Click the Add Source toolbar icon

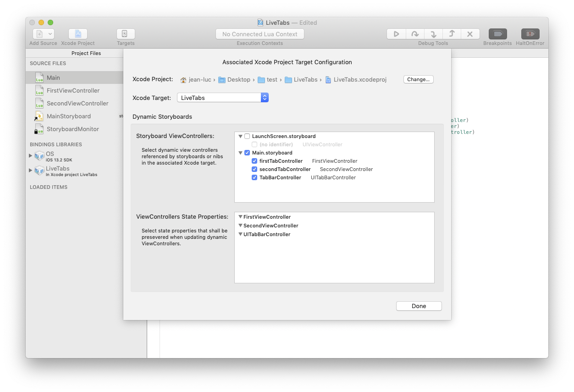click(39, 34)
